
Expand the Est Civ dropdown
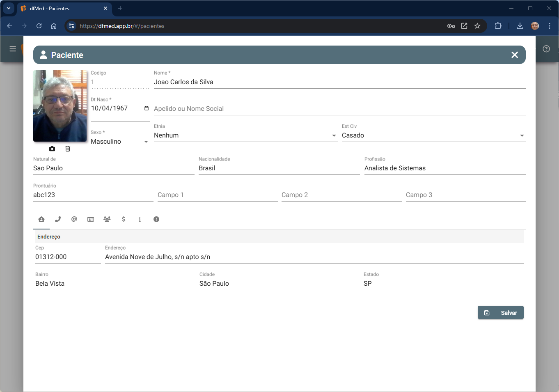[x=522, y=135]
